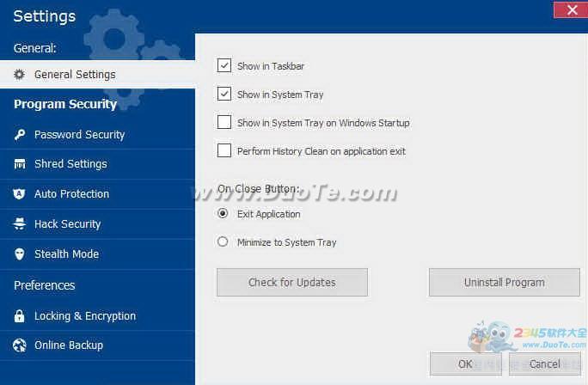The height and width of the screenshot is (385, 588).
Task: Show Stealth Mode settings
Action: click(97, 254)
